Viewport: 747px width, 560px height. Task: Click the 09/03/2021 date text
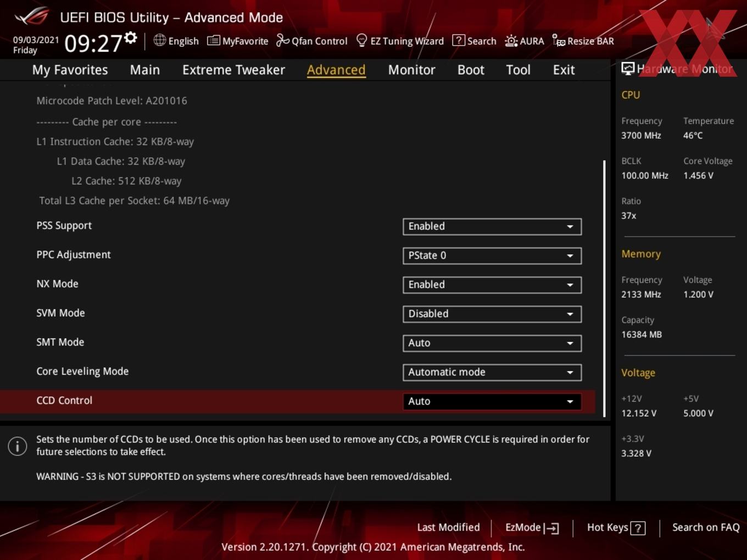point(36,40)
